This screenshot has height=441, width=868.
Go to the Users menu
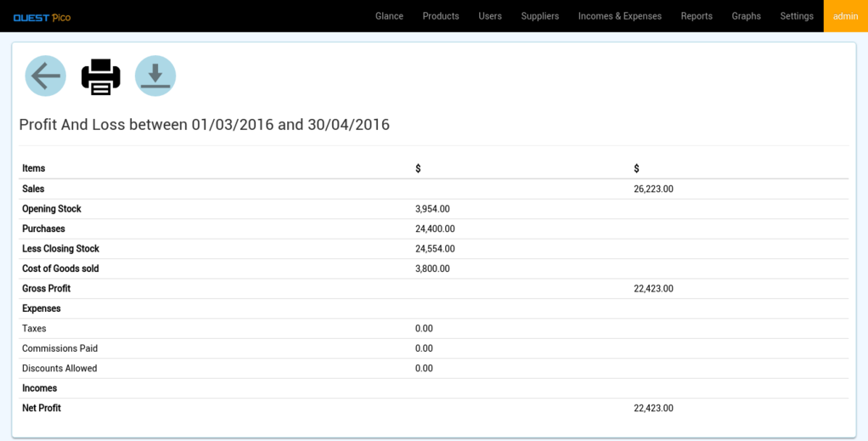490,16
